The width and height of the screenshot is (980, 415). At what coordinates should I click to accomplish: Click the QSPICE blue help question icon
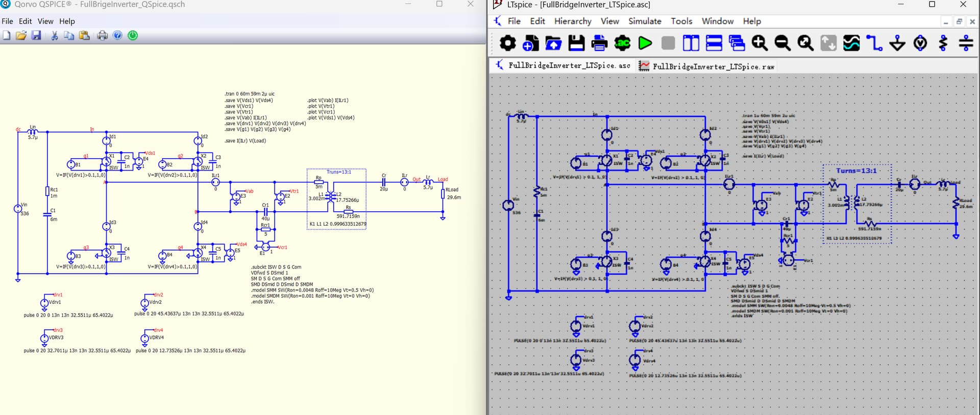point(117,35)
